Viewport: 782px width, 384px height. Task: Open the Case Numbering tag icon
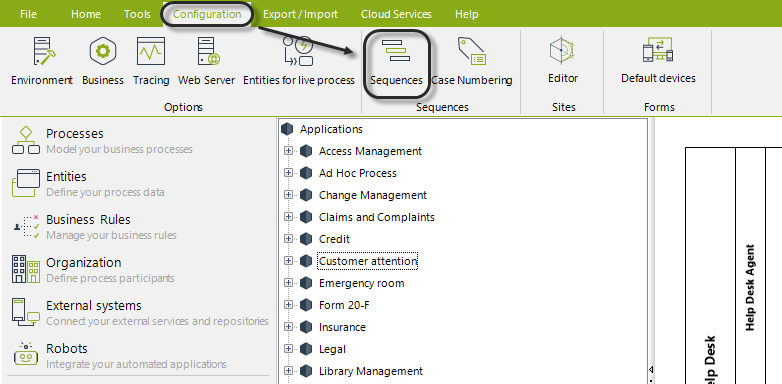point(472,51)
